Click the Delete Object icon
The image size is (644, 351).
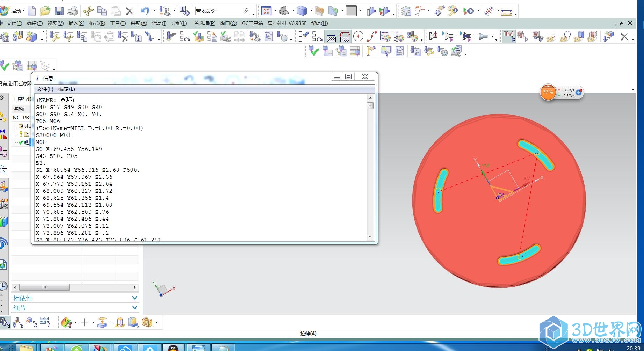(123, 36)
